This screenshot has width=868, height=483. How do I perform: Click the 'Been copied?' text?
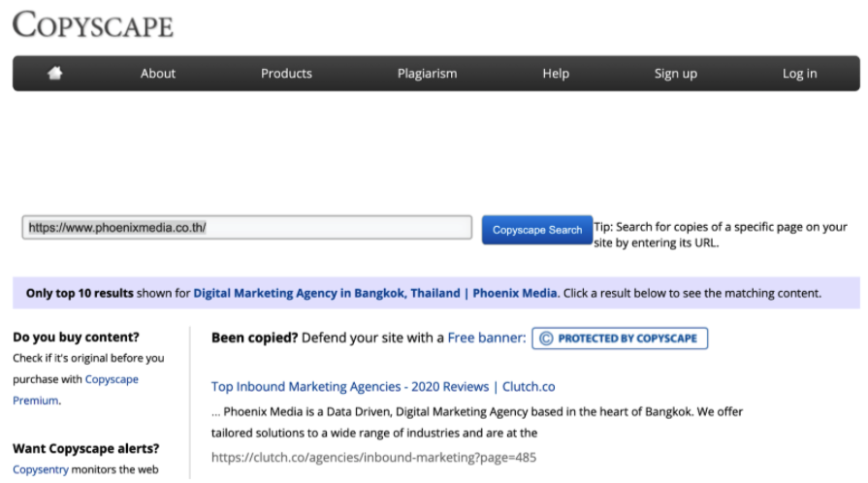point(255,338)
